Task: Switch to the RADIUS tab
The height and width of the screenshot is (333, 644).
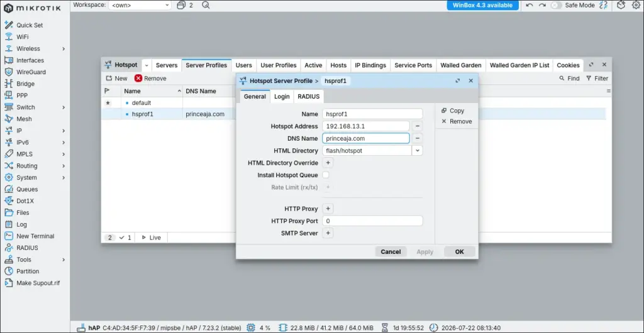Action: pos(308,97)
